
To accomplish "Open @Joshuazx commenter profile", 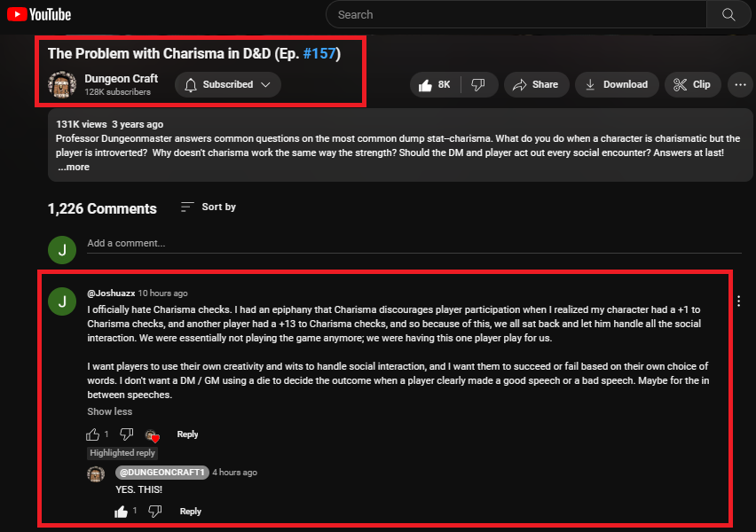I will 111,293.
